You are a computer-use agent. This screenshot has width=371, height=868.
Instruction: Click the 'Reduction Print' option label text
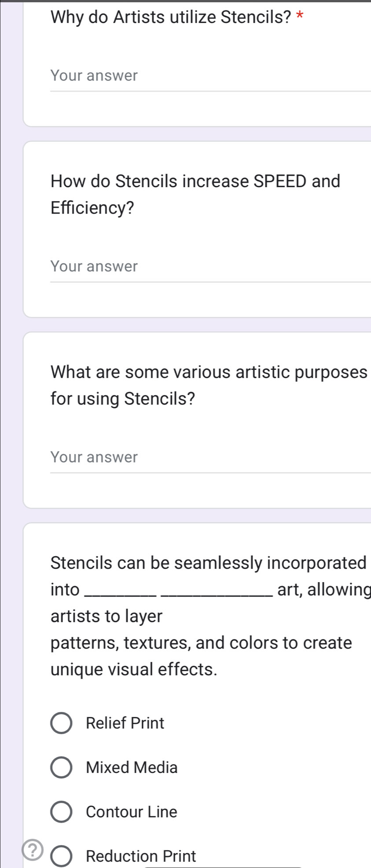tap(141, 856)
